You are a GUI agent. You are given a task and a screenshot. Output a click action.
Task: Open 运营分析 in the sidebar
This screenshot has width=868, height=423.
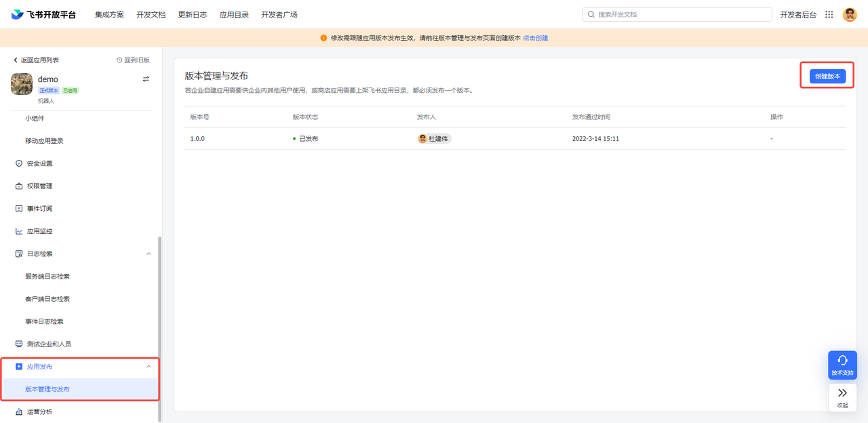click(39, 411)
